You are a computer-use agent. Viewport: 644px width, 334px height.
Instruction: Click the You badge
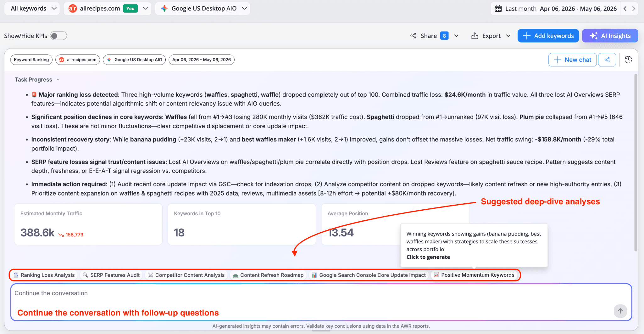130,8
